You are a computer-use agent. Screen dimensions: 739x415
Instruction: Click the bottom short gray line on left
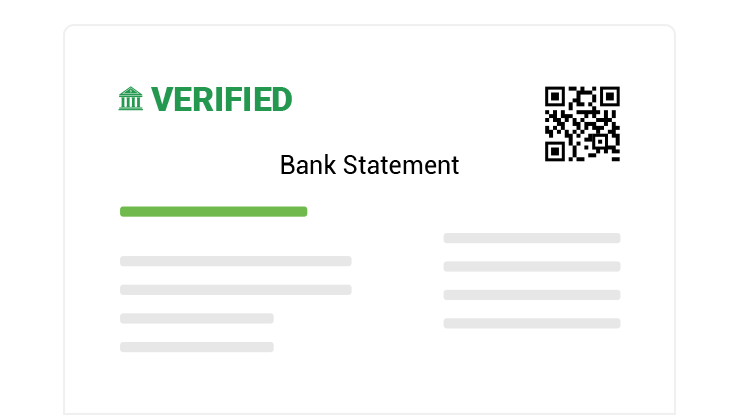click(x=196, y=347)
